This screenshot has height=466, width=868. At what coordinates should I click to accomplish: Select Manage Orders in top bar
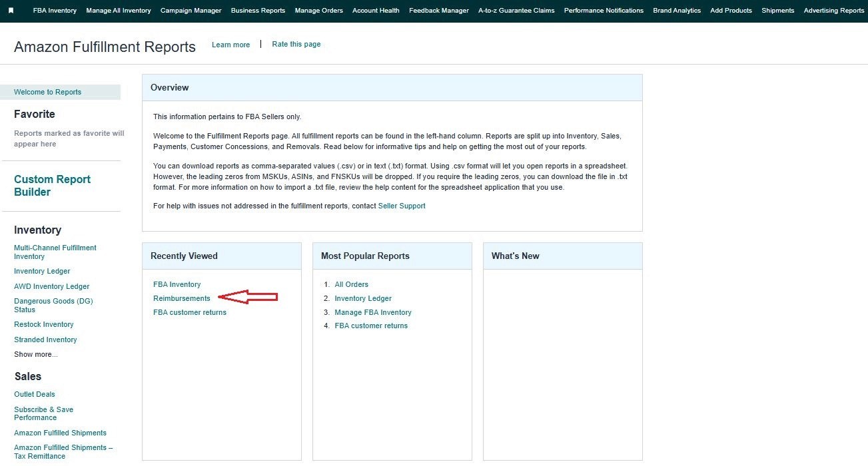pos(318,11)
